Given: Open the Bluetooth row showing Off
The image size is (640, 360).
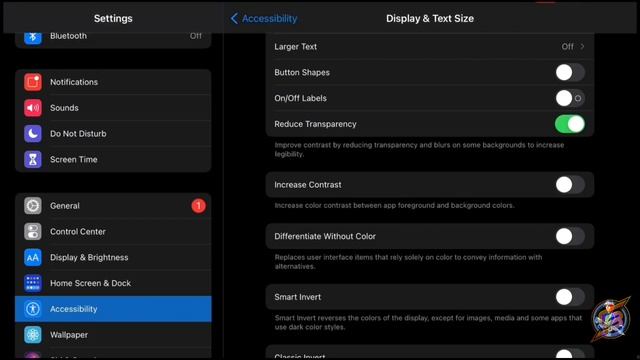Looking at the screenshot, I should [113, 39].
